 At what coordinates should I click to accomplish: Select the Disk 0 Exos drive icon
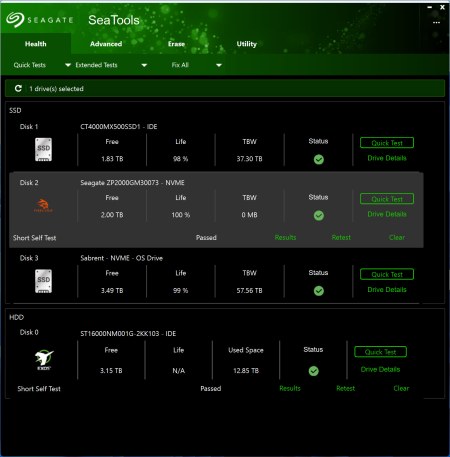(x=44, y=360)
